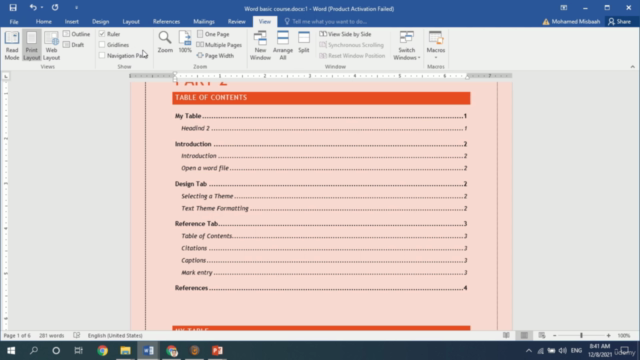The image size is (640, 360).
Task: Open the proofing errors status icon
Action: tap(76, 336)
